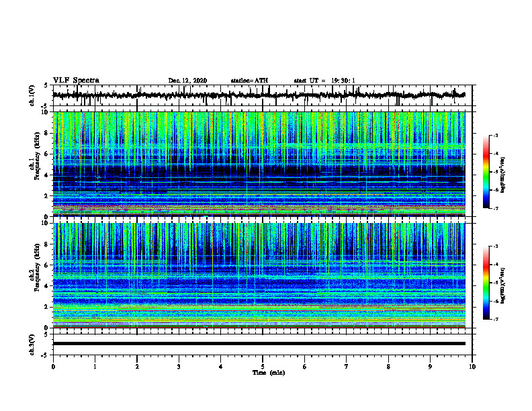
Task: Click the '-4' label on ch.2 colorbar
Action: pyautogui.click(x=496, y=265)
